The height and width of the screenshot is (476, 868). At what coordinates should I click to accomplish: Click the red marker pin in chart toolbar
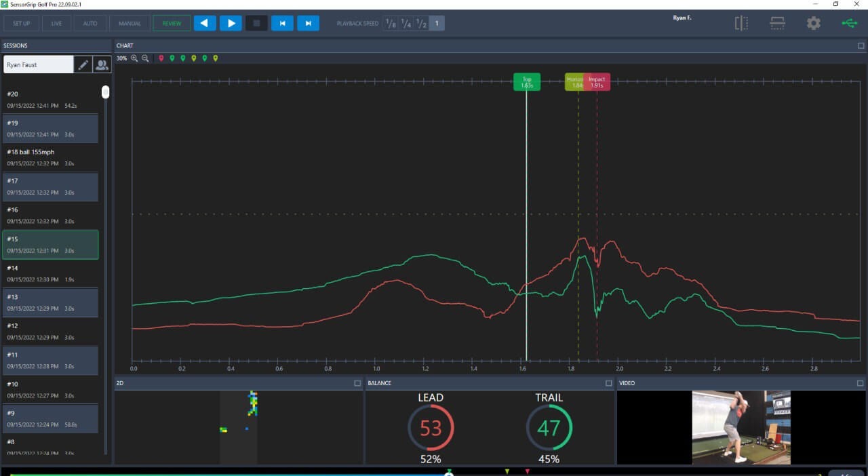pos(161,59)
